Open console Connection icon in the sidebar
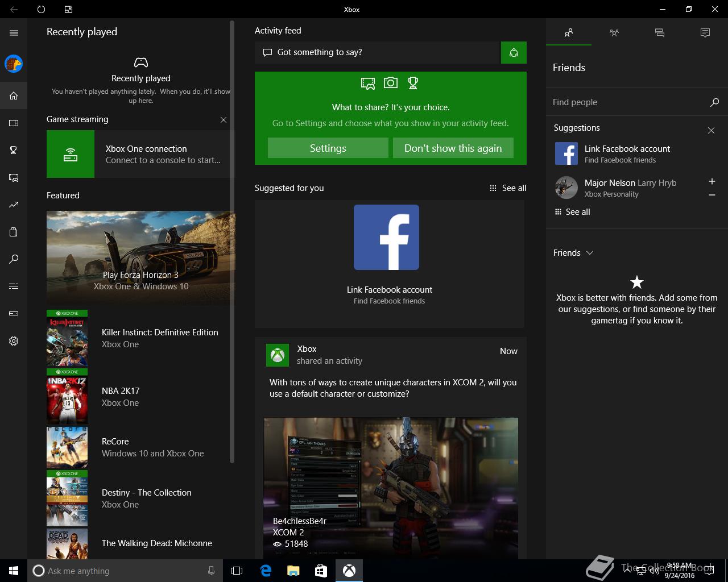Image resolution: width=728 pixels, height=582 pixels. coord(14,313)
